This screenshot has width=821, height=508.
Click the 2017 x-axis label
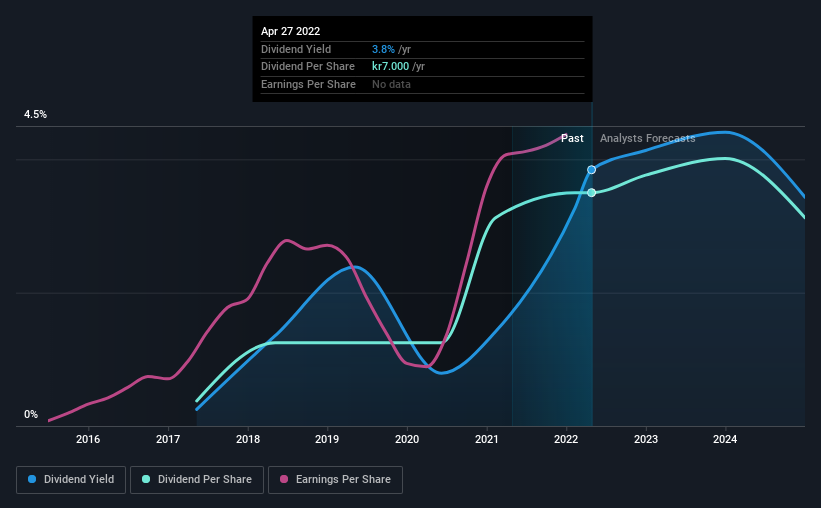(x=168, y=439)
